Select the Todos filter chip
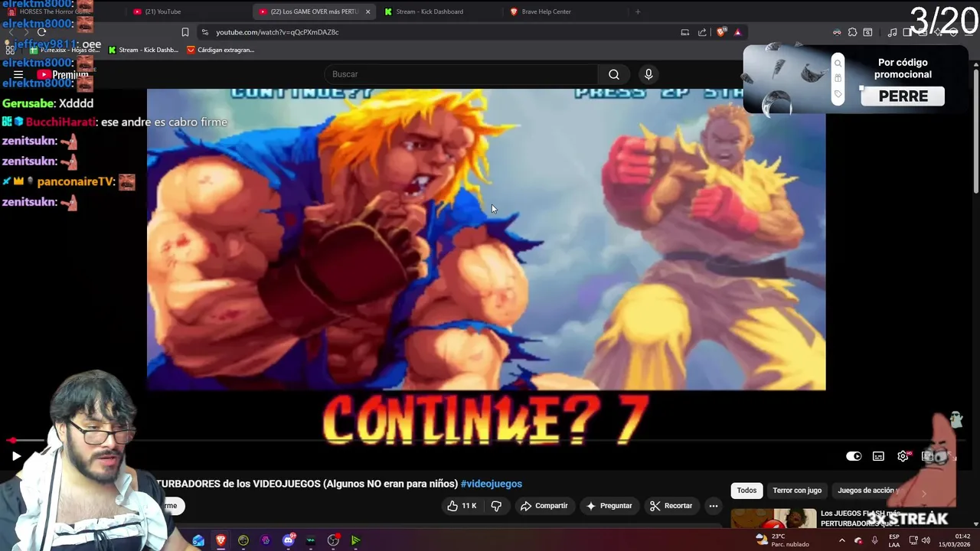980x551 pixels. [x=746, y=491]
